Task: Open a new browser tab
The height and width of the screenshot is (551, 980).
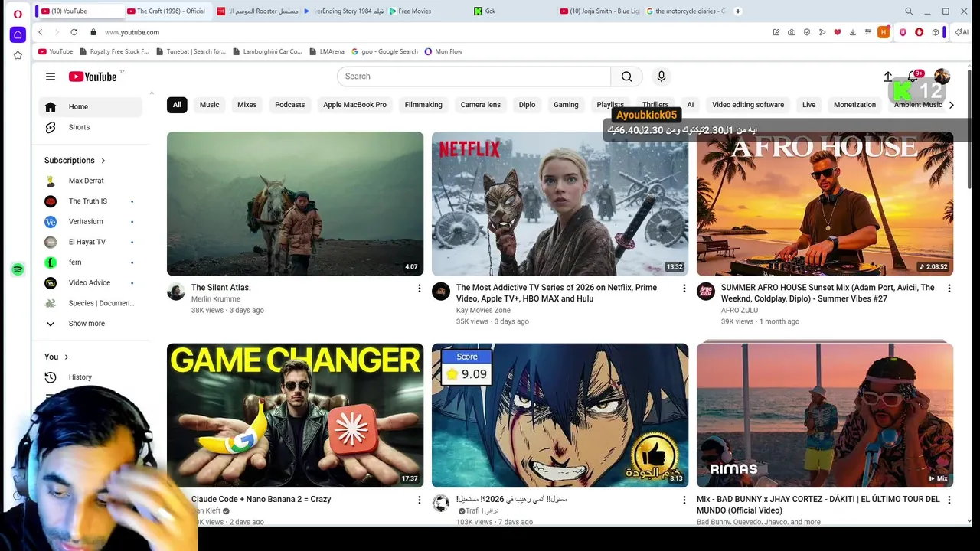Action: click(738, 11)
